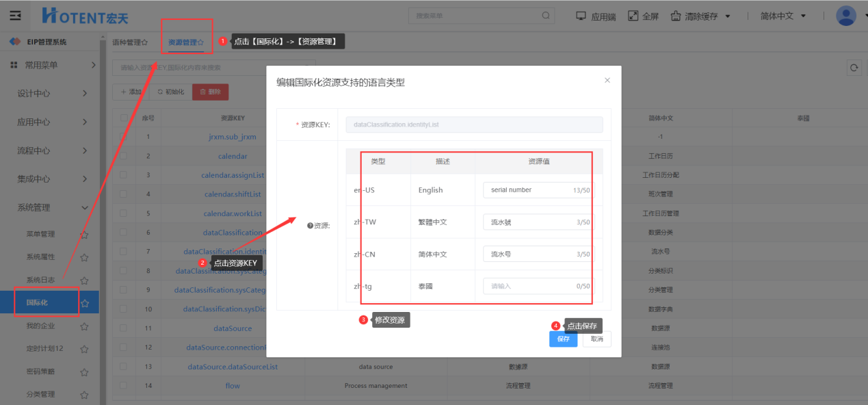
Task: Open the 简体中文 language dropdown
Action: [783, 16]
